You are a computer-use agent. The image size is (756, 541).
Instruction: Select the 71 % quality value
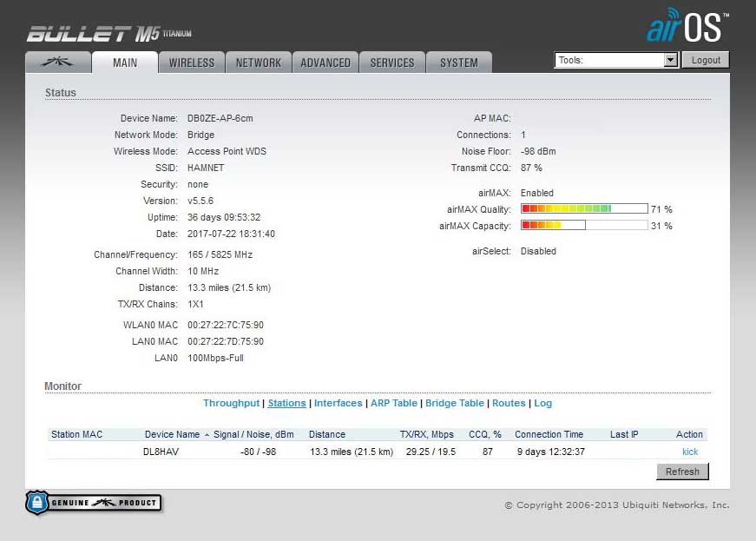pos(661,209)
